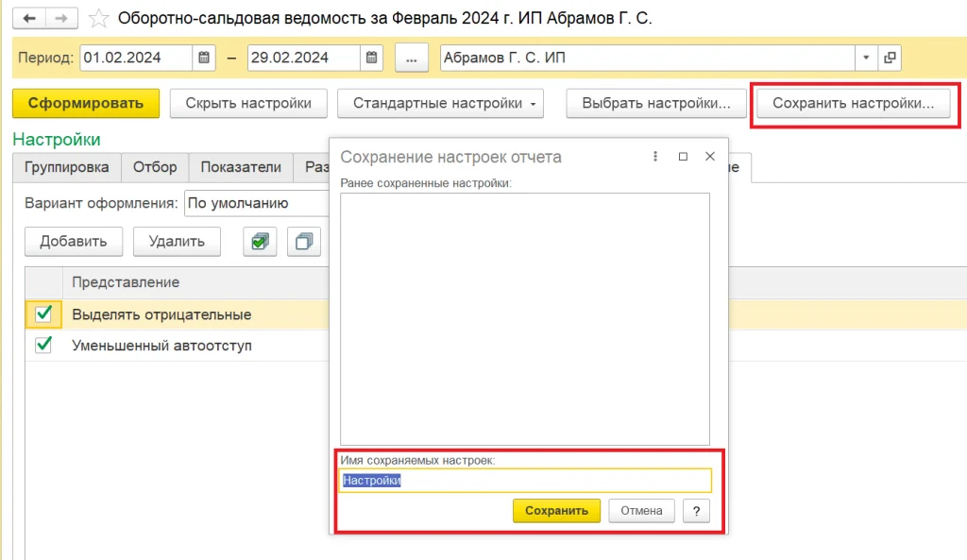Open calendar for start date 01.02.2024
This screenshot has width=967, height=560.
point(204,58)
